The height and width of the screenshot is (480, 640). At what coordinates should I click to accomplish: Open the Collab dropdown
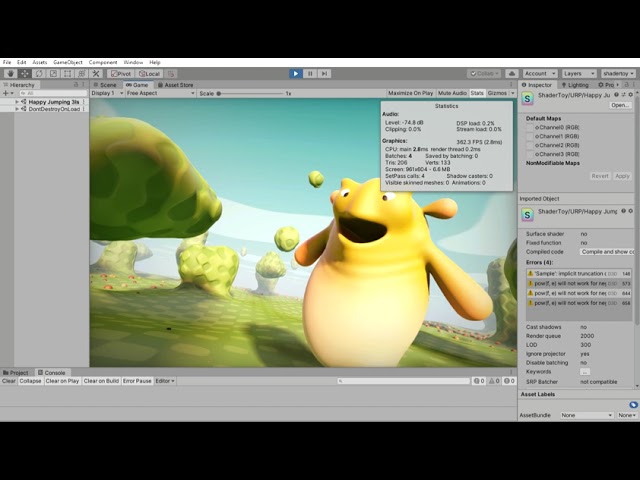[x=484, y=73]
